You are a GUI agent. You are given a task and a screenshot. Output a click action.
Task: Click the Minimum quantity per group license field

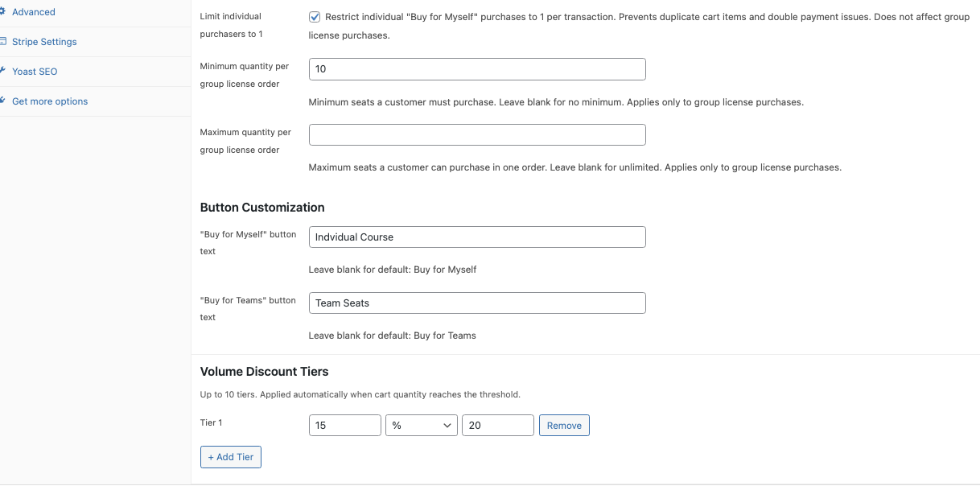(x=477, y=69)
